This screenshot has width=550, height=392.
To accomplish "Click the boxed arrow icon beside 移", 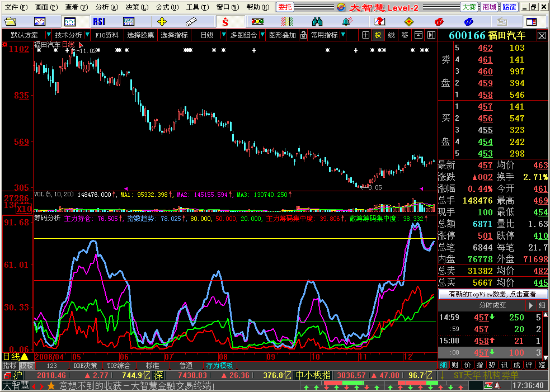I will click(418, 35).
